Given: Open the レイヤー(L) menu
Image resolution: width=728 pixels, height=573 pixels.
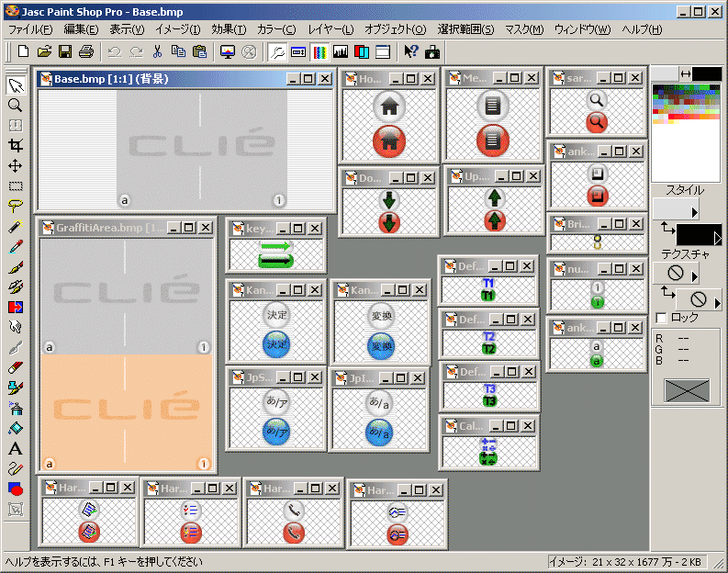Looking at the screenshot, I should tap(330, 29).
